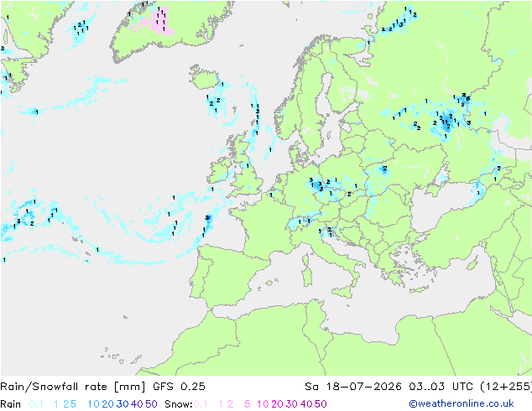532x411 pixels.
Task: Pick the Rain 20 legend color value
Action: [x=108, y=404]
